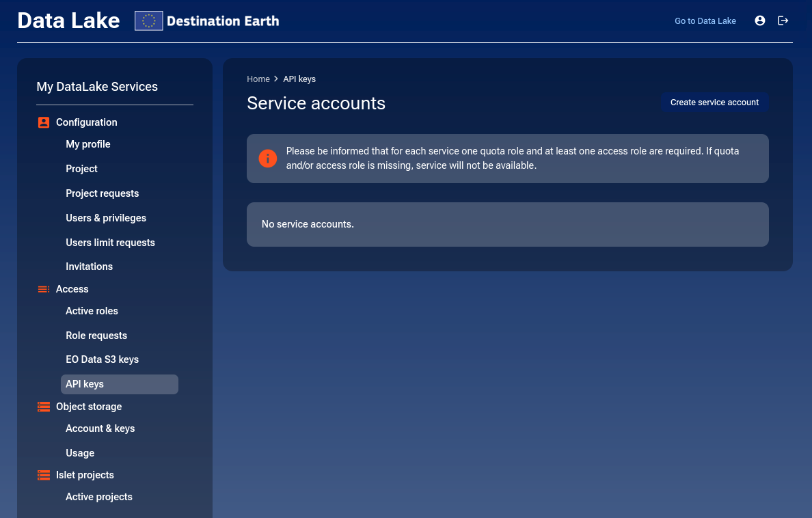Select My profile from the menu

pos(87,144)
